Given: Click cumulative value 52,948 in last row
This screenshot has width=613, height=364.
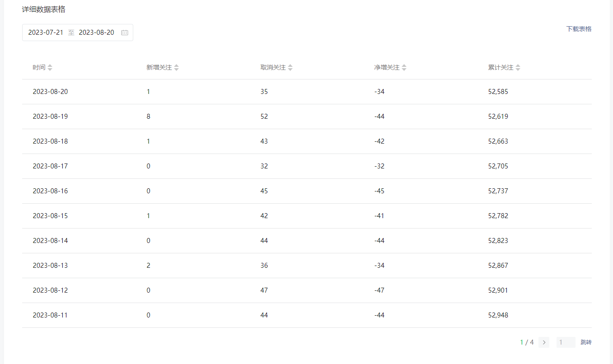Looking at the screenshot, I should click(498, 315).
